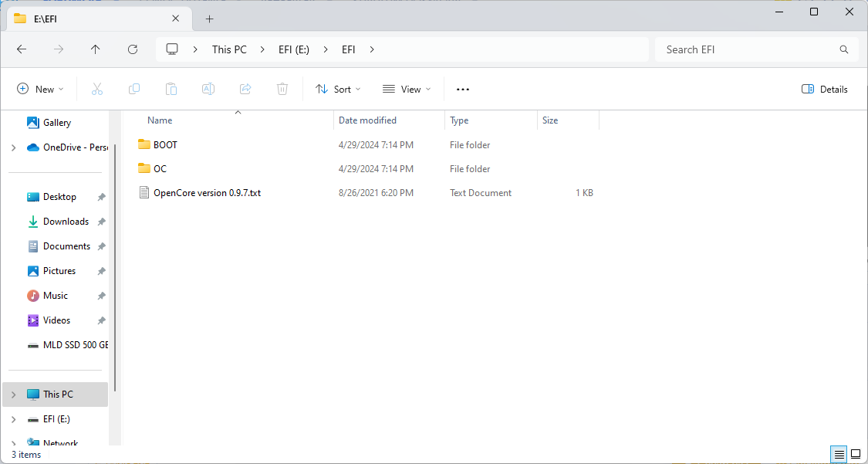Click the Search EFI input field
Viewport: 868px width, 464px height.
pyautogui.click(x=748, y=49)
